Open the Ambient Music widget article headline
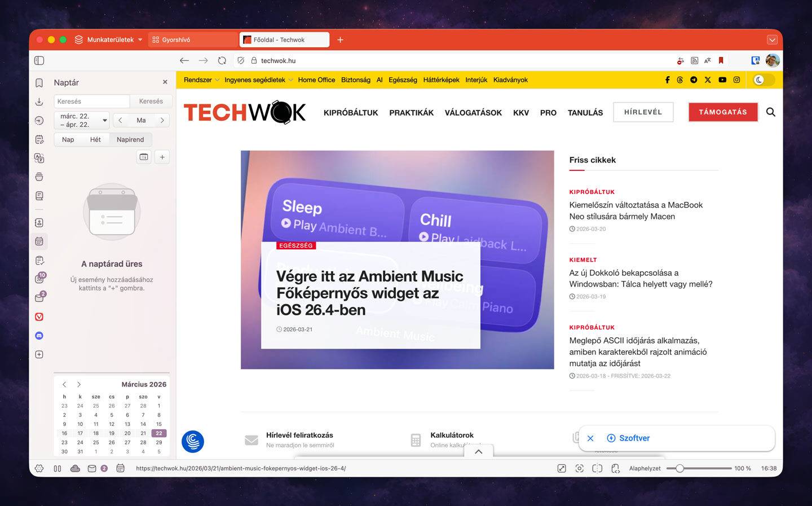Viewport: 812px width, 506px height. tap(370, 293)
